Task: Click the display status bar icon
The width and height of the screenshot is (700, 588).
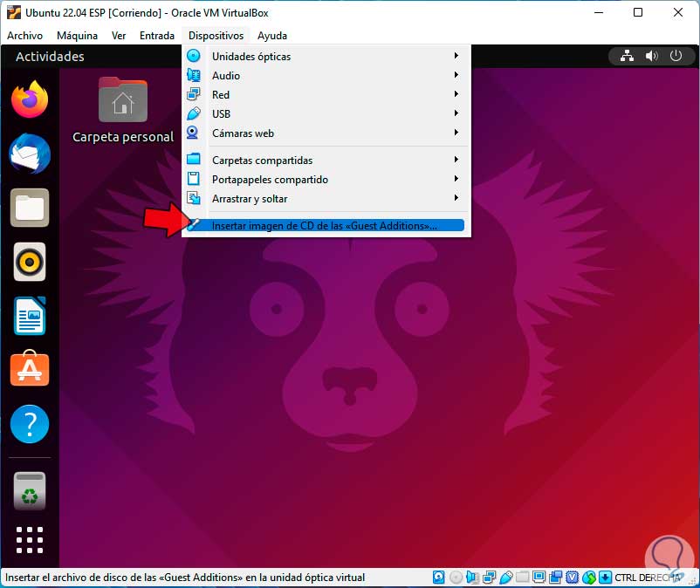Action: click(x=539, y=578)
